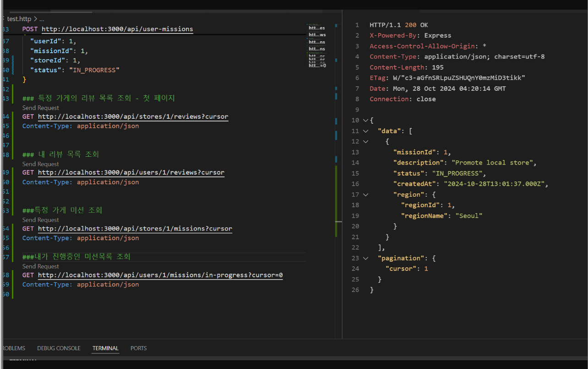The width and height of the screenshot is (588, 369).
Task: Collapse the "region" object fold chevron
Action: click(x=365, y=195)
